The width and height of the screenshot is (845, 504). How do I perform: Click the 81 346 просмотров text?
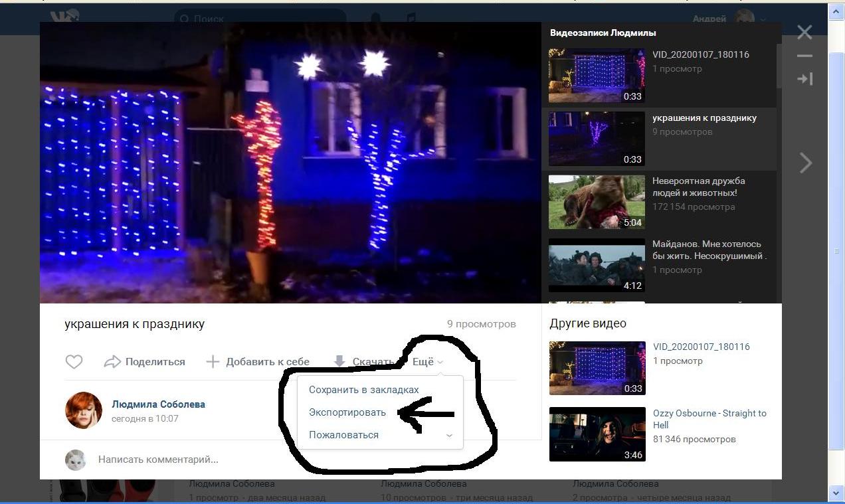pyautogui.click(x=694, y=439)
